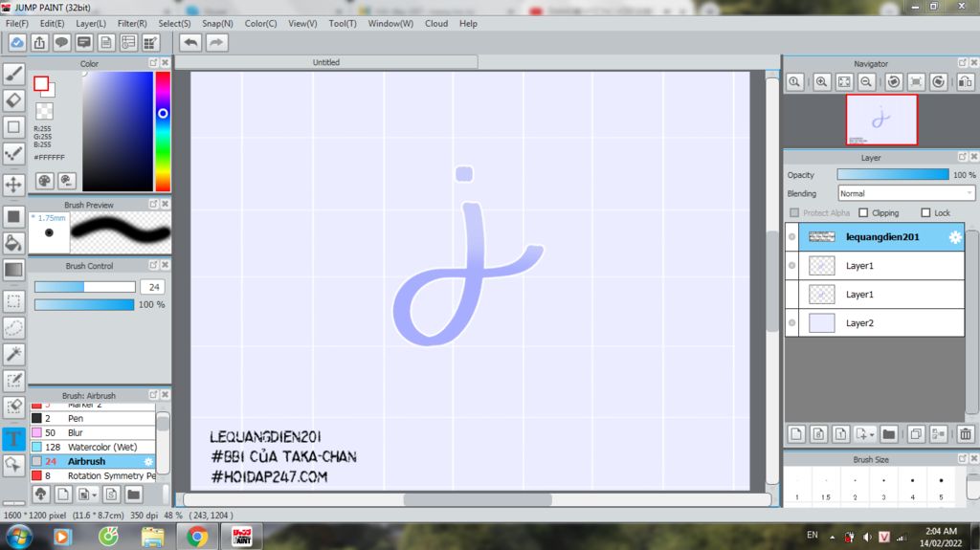
Task: Zoom out using Navigator magnifier minus
Action: pos(866,82)
